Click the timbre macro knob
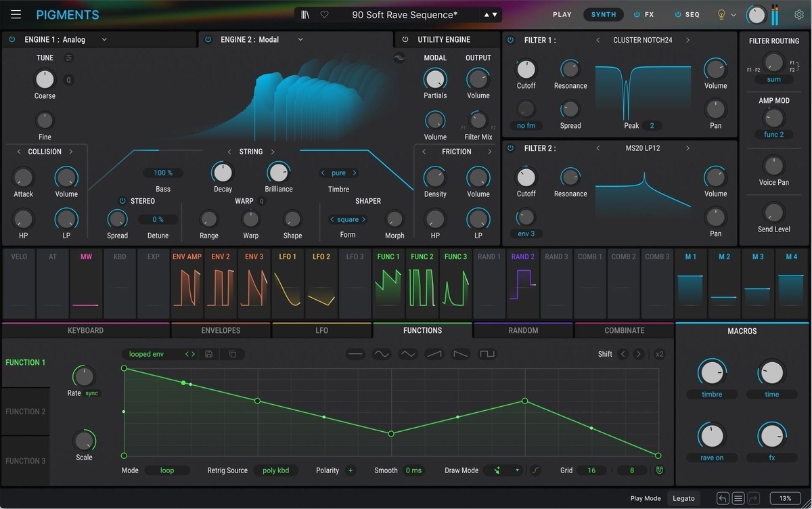Viewport: 812px width, 509px height. point(712,372)
